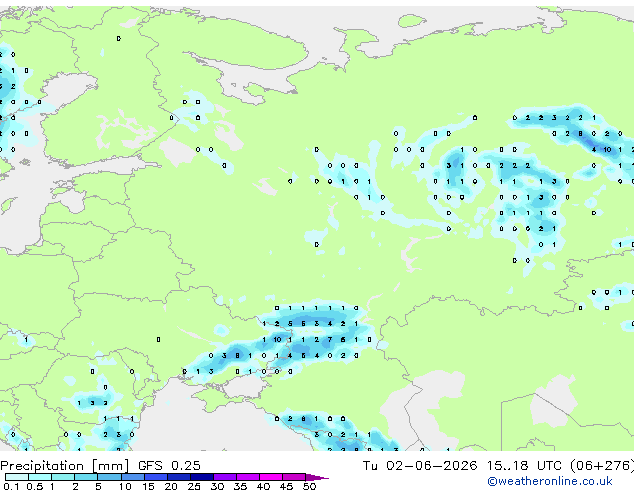Viewport: 634px width, 490px height.
Task: Click the "(06+276)" forecast offset text
Action: 602,466
